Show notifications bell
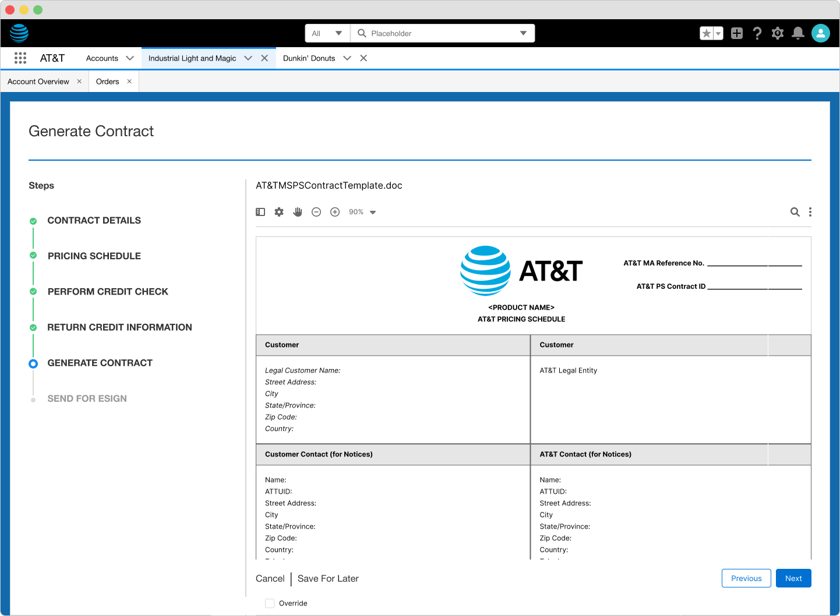 pos(798,33)
